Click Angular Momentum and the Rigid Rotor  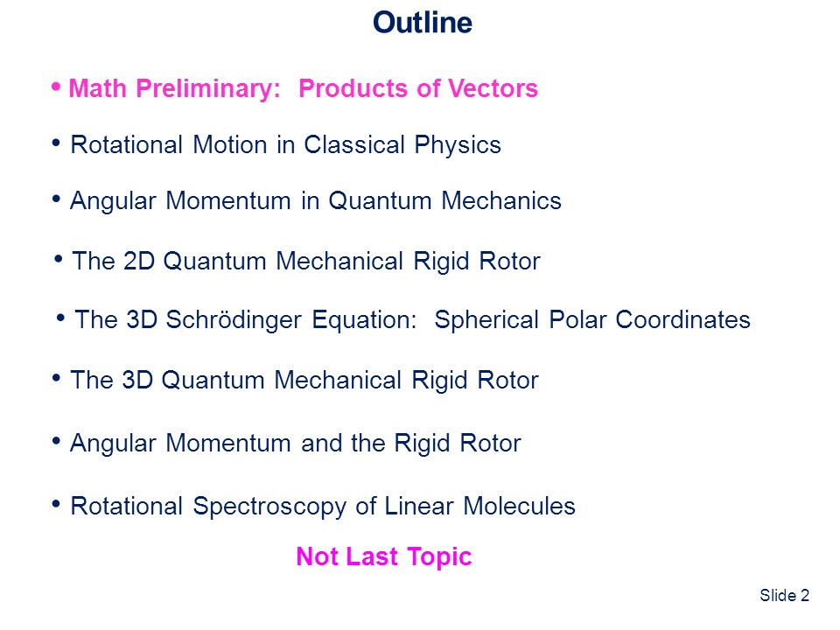(x=295, y=444)
